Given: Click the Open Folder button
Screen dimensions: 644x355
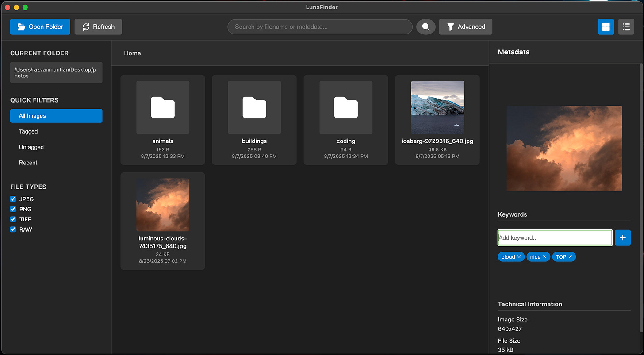Looking at the screenshot, I should tap(40, 27).
